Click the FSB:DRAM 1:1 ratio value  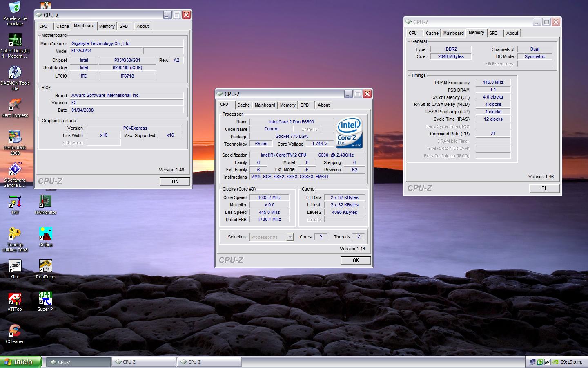click(493, 90)
